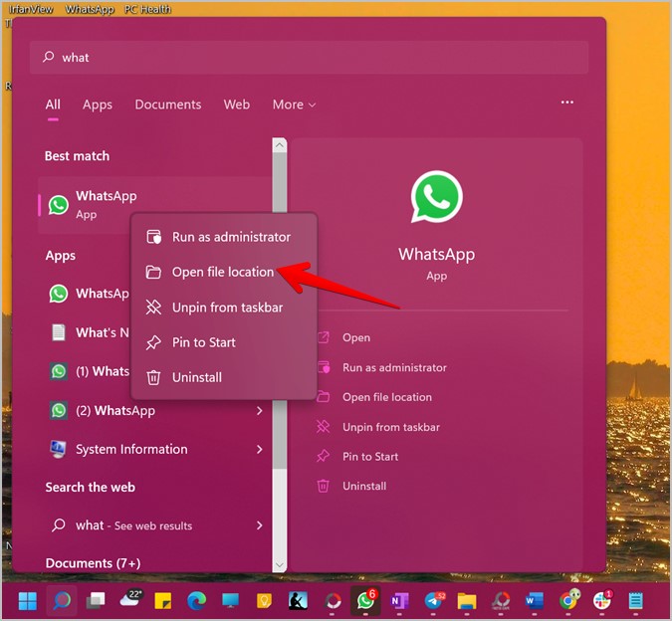The height and width of the screenshot is (621, 672).
Task: Open Notepad from the taskbar
Action: point(635,601)
